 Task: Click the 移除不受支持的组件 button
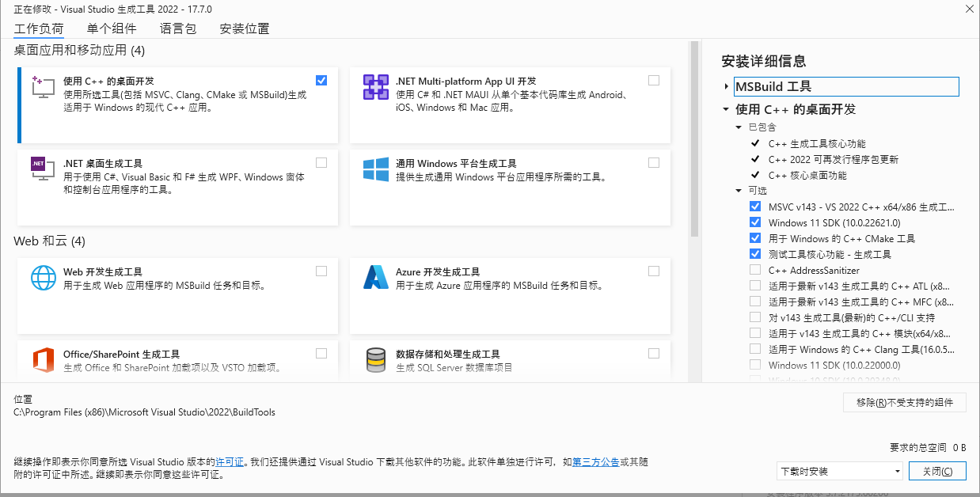click(x=904, y=402)
